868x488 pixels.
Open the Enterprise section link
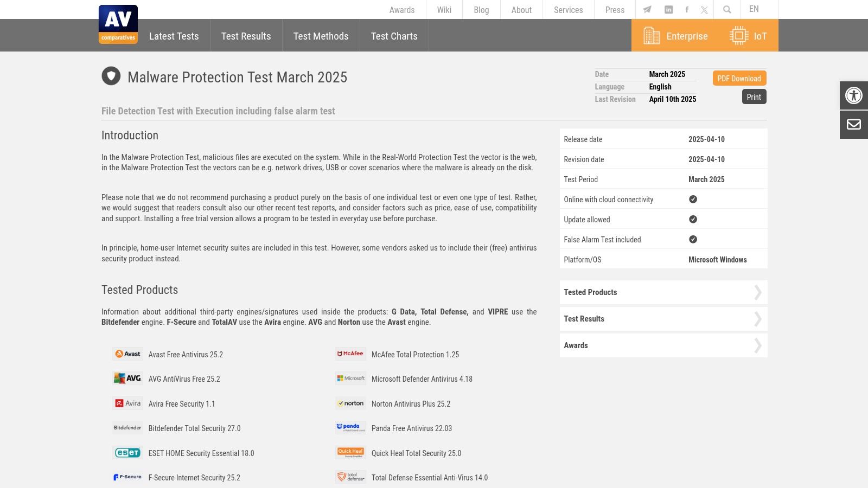[687, 36]
